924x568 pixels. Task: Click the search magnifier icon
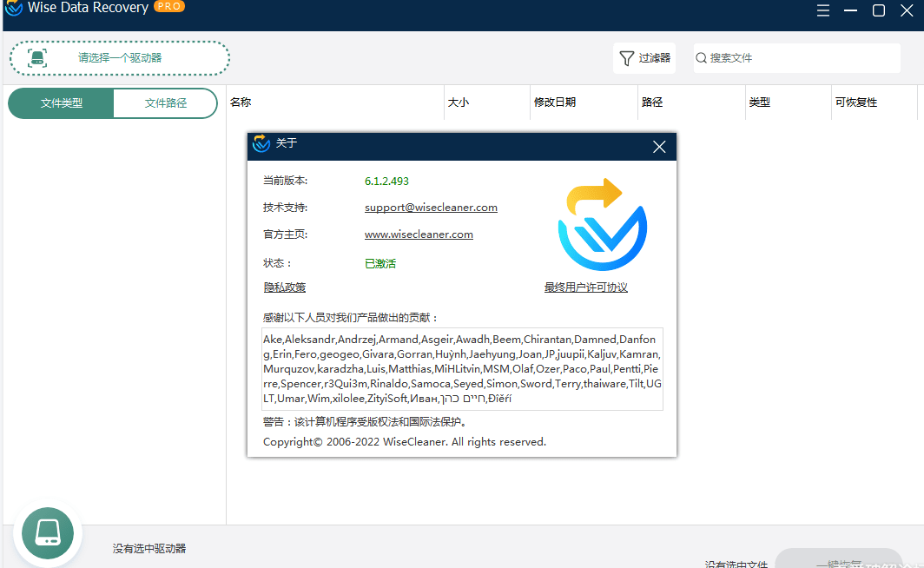702,57
